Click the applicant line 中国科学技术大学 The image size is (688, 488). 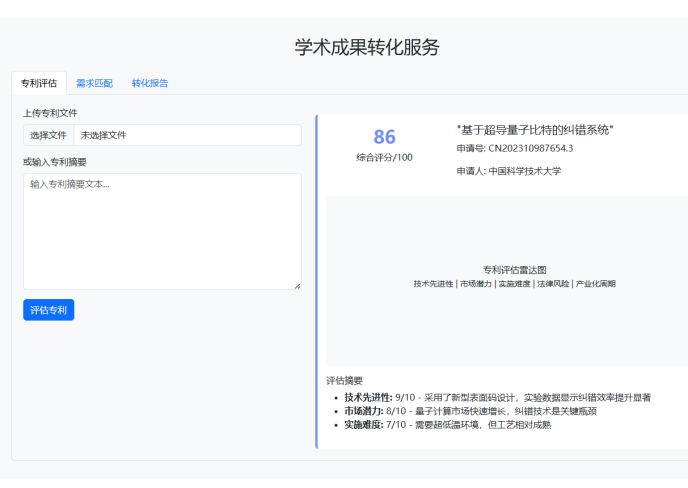[x=509, y=171]
